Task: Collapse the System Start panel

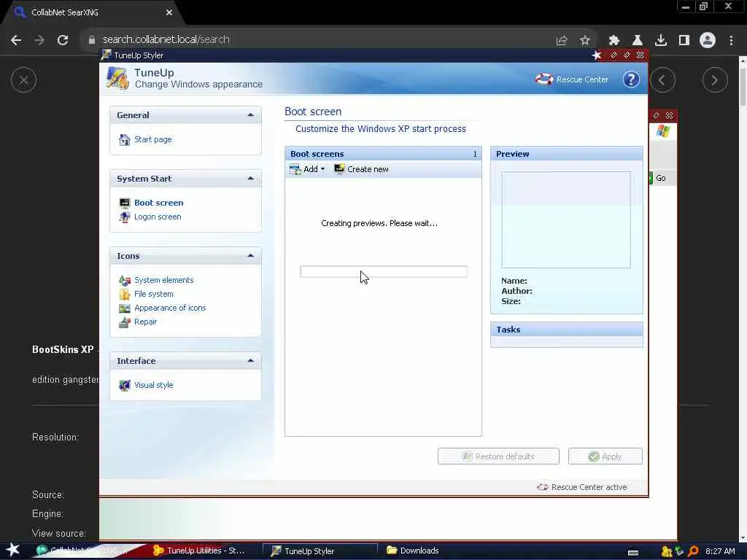Action: click(x=251, y=178)
